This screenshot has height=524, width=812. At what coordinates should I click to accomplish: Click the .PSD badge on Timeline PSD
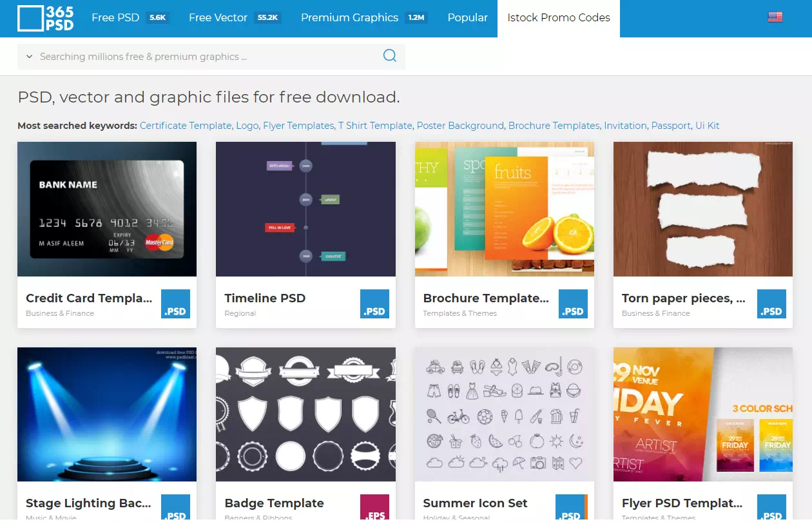click(x=374, y=304)
